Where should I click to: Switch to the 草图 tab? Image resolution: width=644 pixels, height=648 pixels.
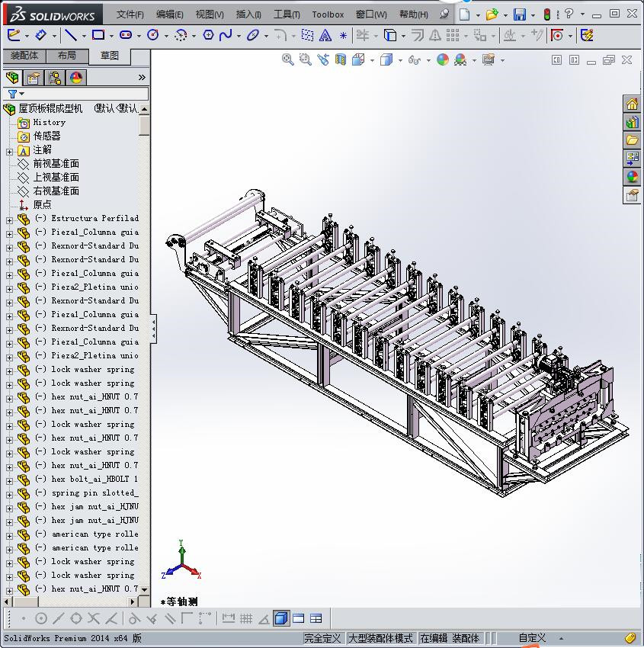110,56
